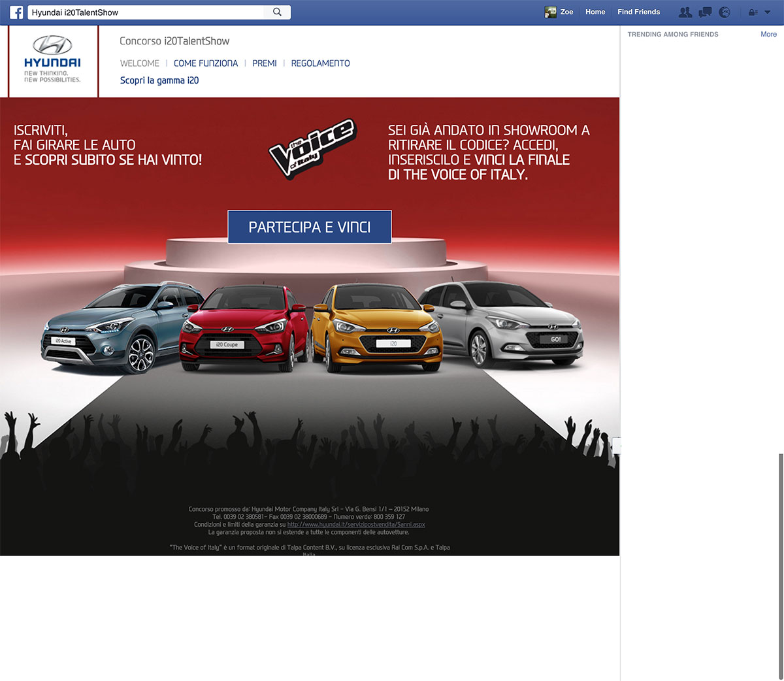Click the Concorso promosso da footer line
Viewport: 784px width, 681px height.
click(309, 509)
